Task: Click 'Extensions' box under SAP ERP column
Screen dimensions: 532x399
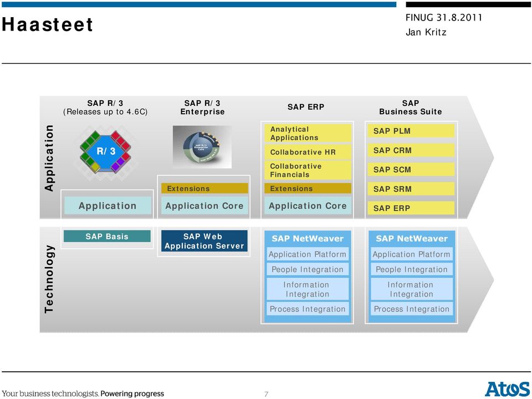Action: tap(308, 188)
